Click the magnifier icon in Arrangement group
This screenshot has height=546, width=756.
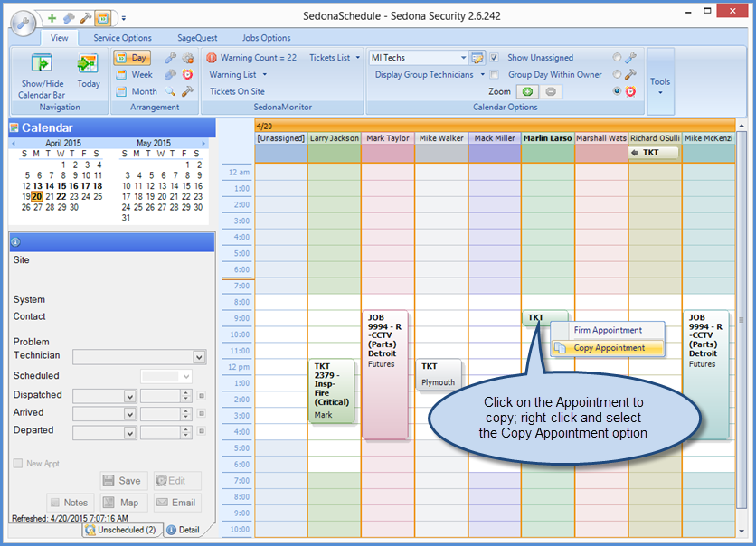click(x=170, y=91)
